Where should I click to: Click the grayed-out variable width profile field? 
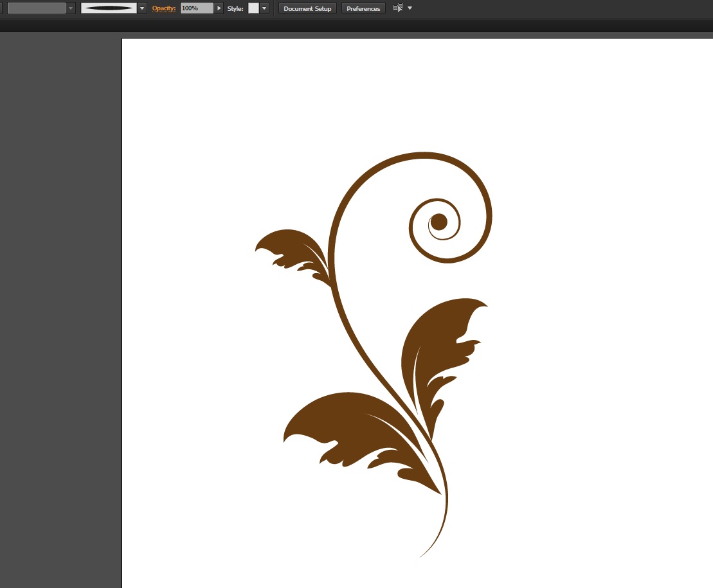point(36,8)
